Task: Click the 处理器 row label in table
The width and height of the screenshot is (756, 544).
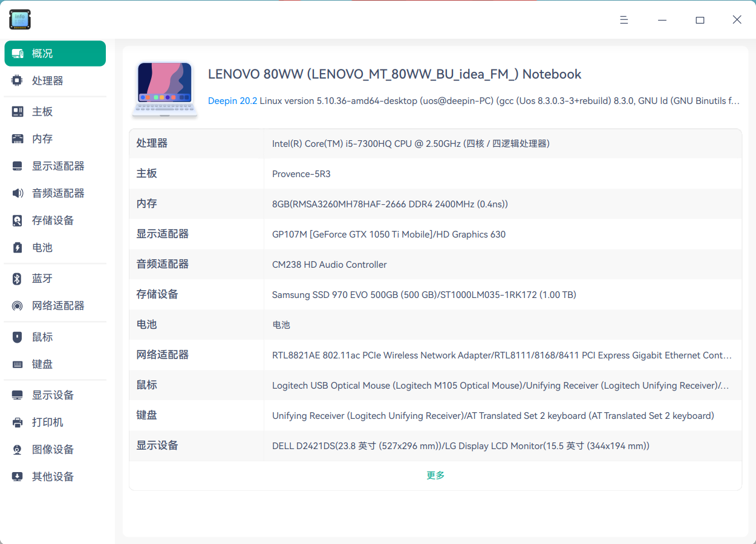Action: [152, 143]
